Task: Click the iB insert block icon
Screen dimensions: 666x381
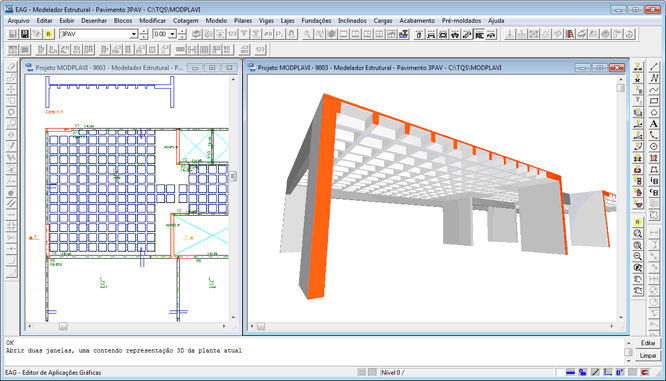Action: tap(654, 181)
